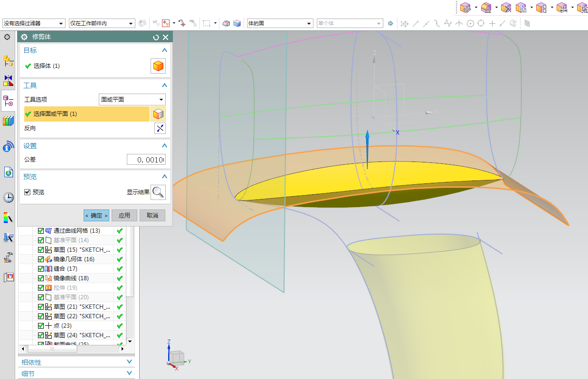Open the Reuse Library books icon
The image size is (588, 379).
tap(8, 121)
